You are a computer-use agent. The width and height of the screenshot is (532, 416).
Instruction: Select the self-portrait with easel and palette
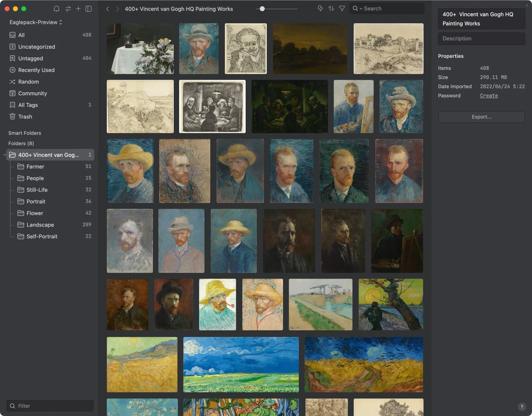coord(354,106)
